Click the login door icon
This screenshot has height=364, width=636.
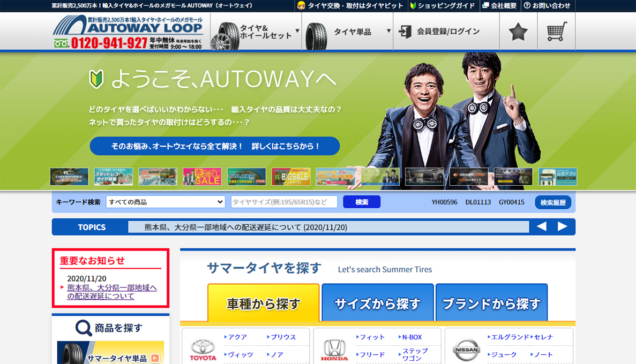[405, 31]
